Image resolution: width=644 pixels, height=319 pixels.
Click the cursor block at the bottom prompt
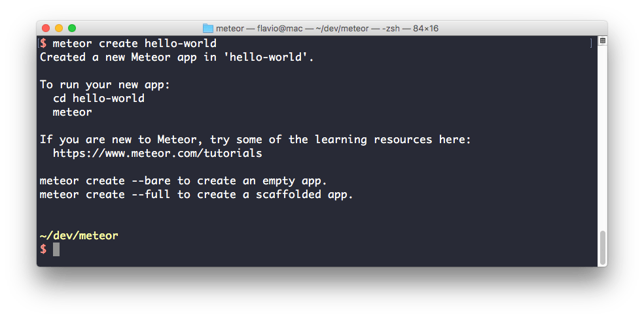pyautogui.click(x=56, y=249)
